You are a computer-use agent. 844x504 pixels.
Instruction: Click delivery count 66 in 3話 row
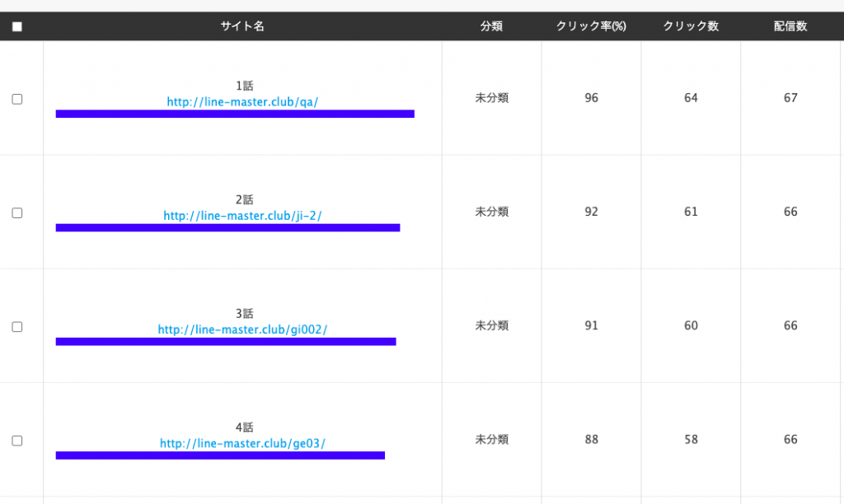click(790, 325)
